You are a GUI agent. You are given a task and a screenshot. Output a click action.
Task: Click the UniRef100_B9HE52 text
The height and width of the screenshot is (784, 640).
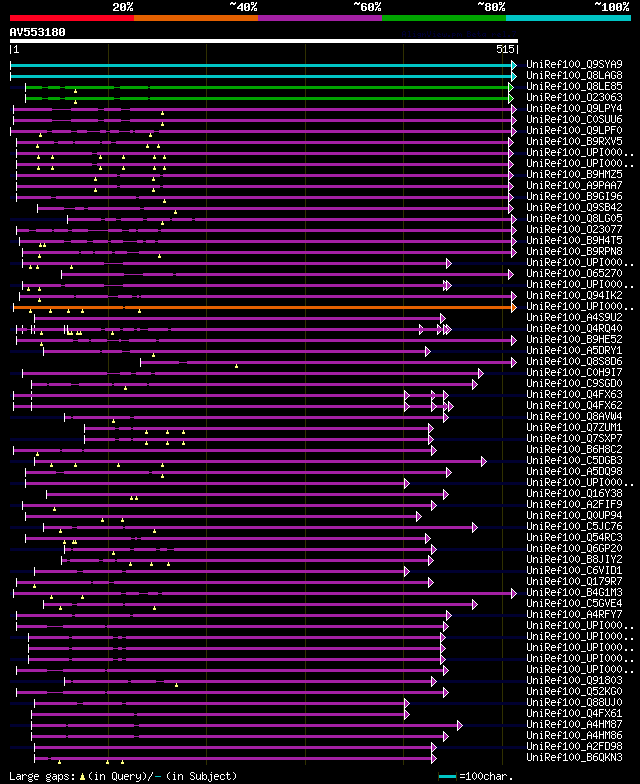pyautogui.click(x=574, y=340)
